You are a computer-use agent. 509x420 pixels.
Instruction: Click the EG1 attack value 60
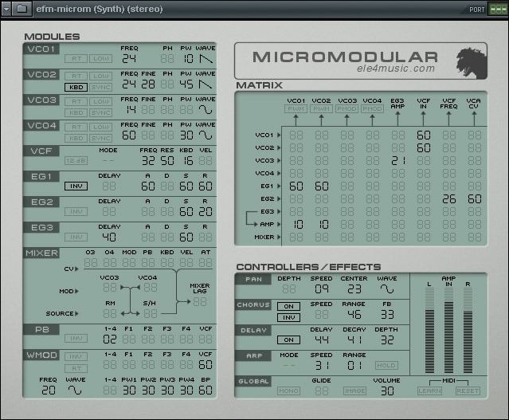(148, 186)
